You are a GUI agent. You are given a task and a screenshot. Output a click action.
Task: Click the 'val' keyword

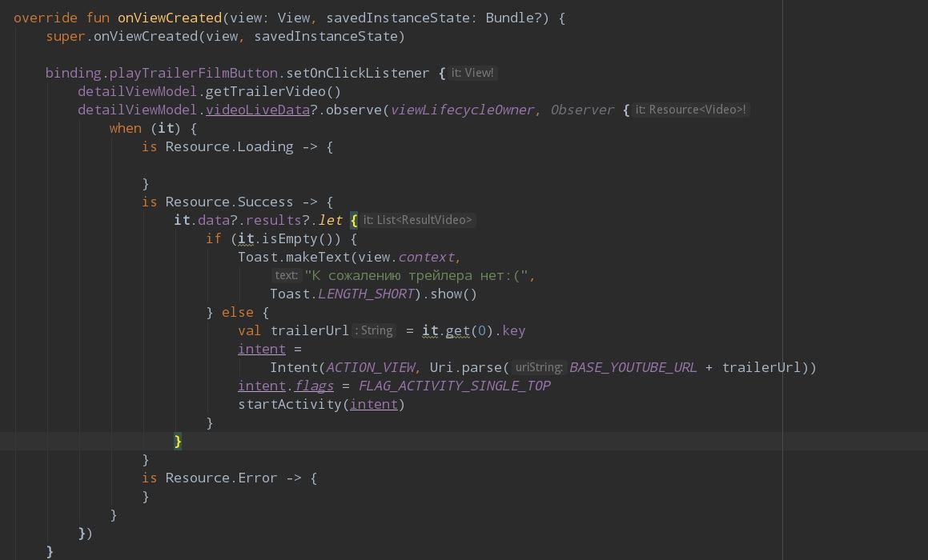[249, 330]
